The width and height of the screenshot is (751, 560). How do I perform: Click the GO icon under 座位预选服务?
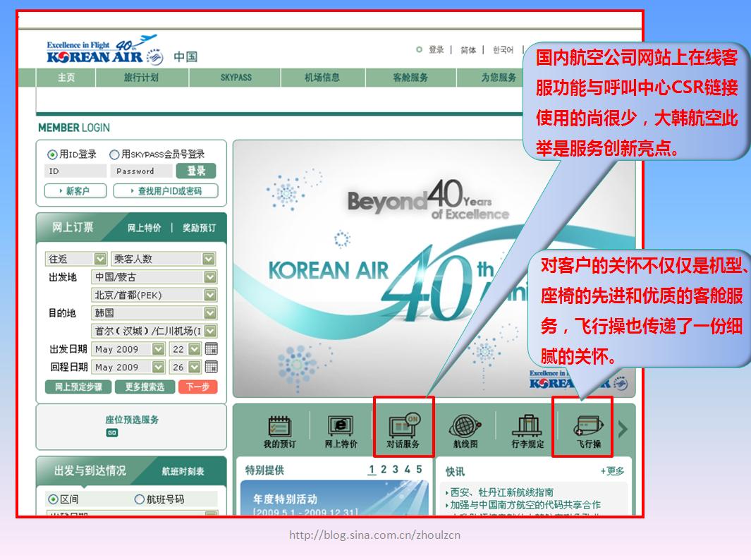111,432
